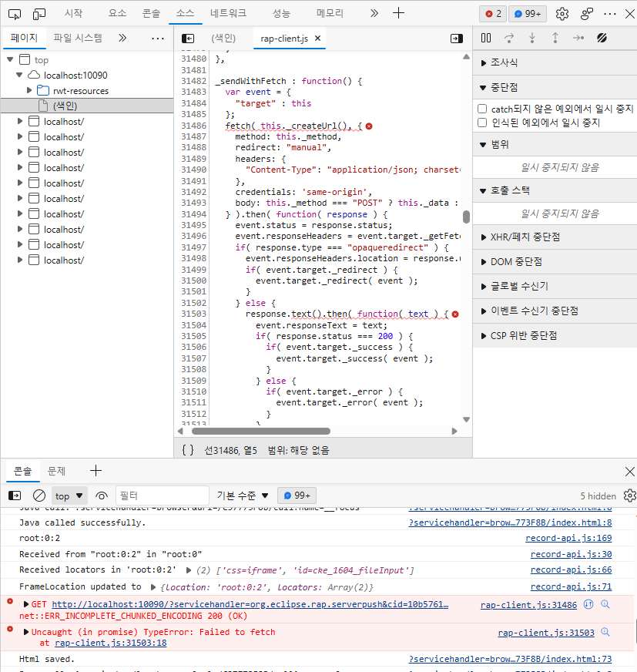The image size is (637, 672).
Task: Pause script execution
Action: coord(486,38)
